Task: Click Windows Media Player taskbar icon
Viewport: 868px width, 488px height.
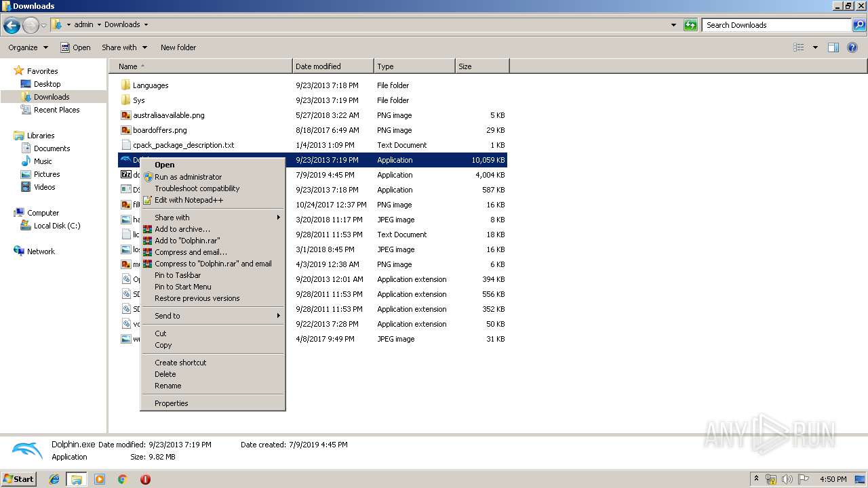Action: (x=100, y=479)
